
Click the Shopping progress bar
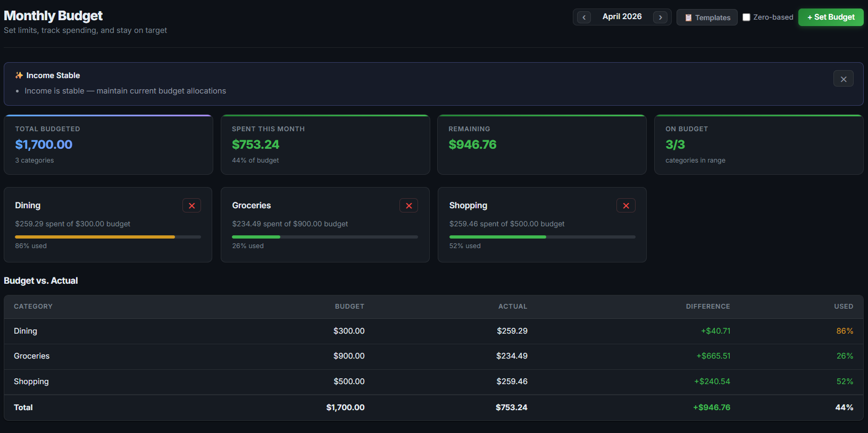(x=542, y=237)
